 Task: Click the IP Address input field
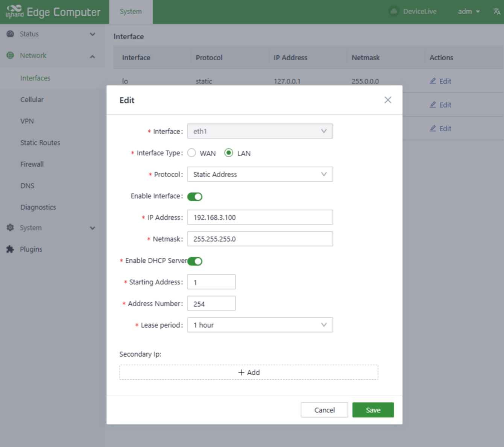tap(260, 217)
